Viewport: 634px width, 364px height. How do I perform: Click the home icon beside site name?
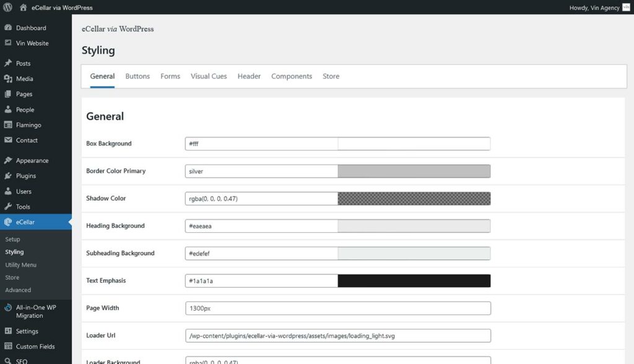coord(23,7)
